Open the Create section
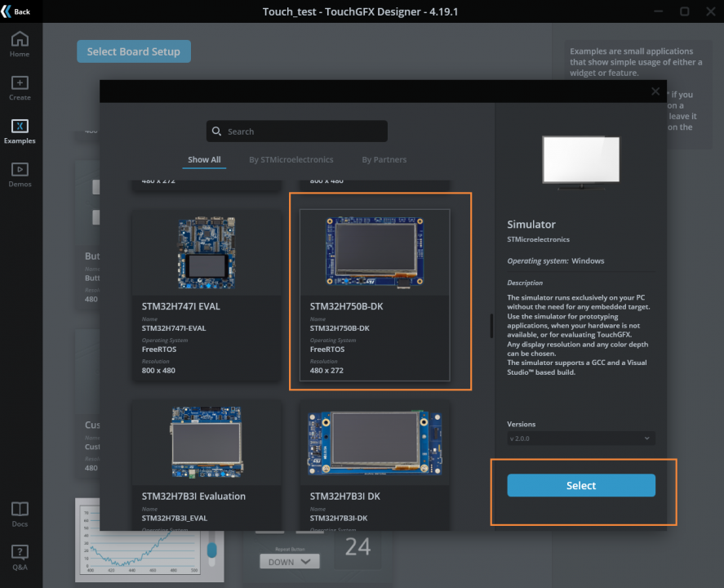 click(20, 87)
